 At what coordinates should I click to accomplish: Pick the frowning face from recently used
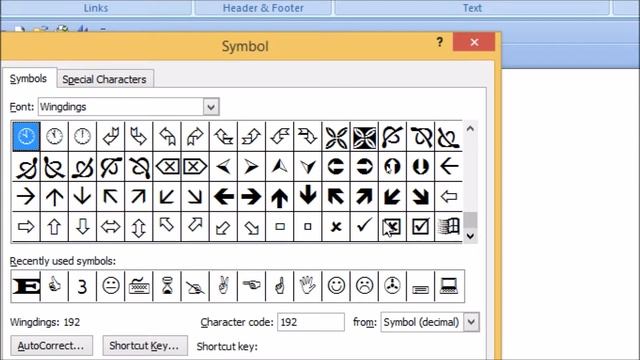[364, 286]
